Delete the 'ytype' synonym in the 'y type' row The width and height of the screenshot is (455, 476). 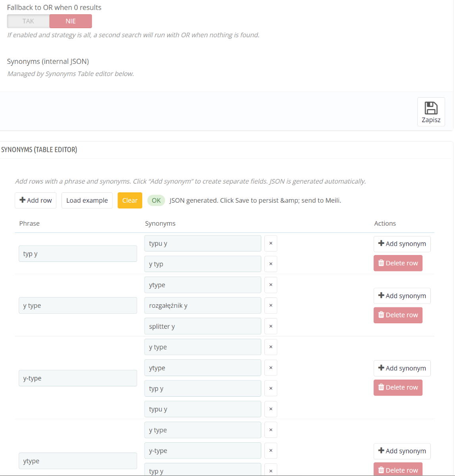point(271,285)
